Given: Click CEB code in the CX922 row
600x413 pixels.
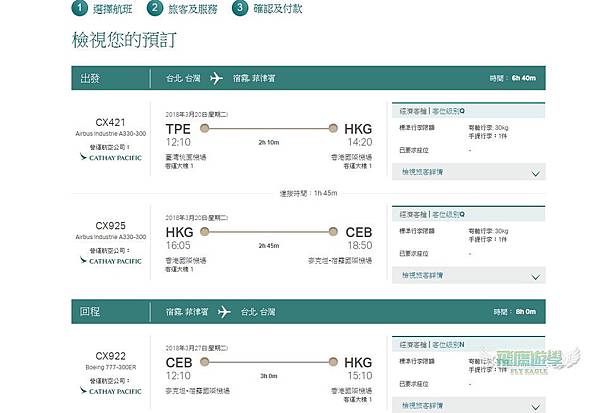Looking at the screenshot, I should coord(179,362).
